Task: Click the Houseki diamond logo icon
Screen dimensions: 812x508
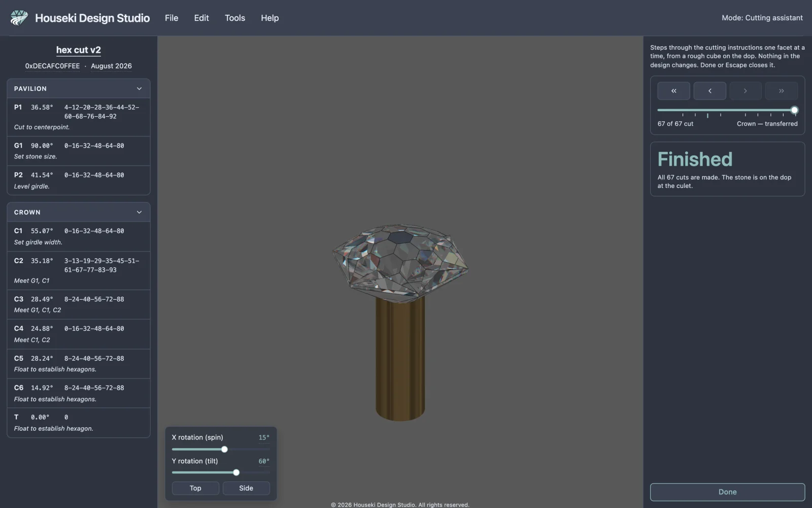Action: 19,18
